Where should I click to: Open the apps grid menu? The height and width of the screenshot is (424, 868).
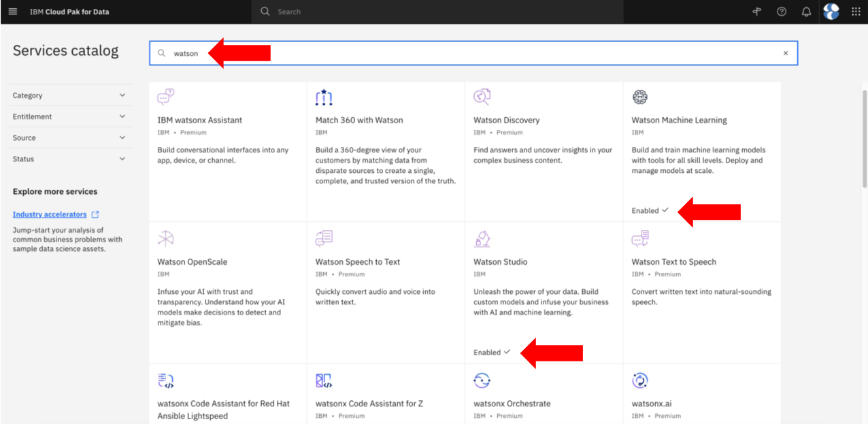(855, 12)
